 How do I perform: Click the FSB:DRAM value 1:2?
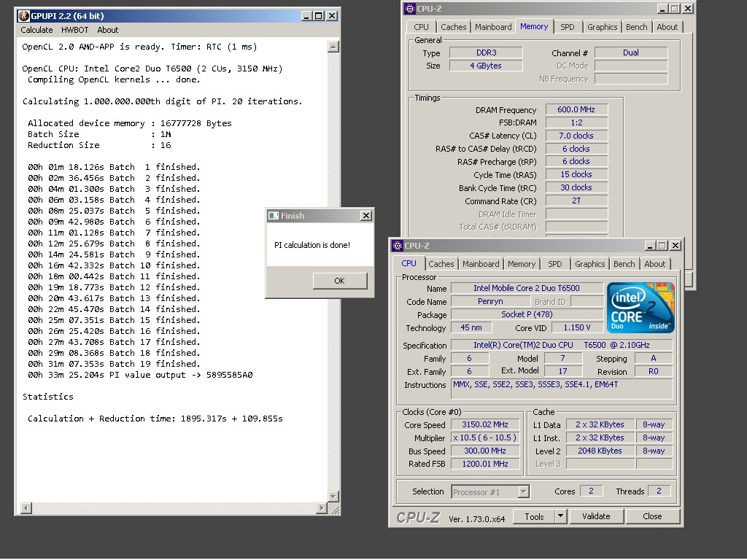pyautogui.click(x=576, y=122)
